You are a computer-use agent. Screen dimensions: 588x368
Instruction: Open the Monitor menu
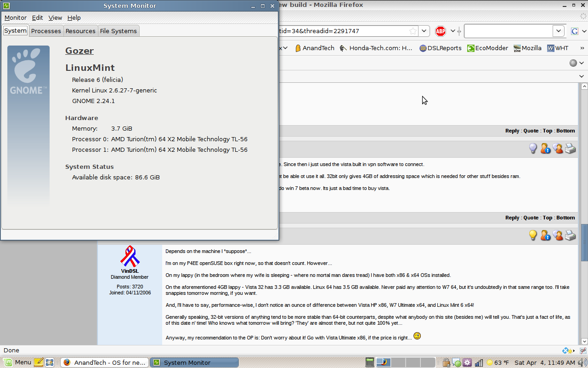(16, 17)
